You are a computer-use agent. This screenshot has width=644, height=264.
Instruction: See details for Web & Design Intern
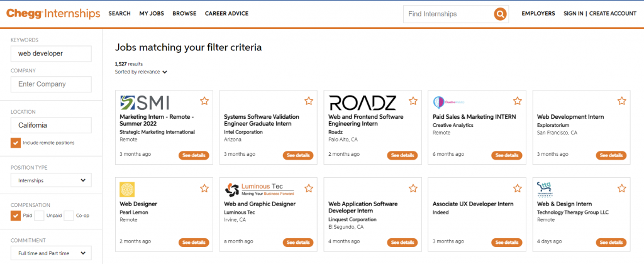click(x=611, y=242)
